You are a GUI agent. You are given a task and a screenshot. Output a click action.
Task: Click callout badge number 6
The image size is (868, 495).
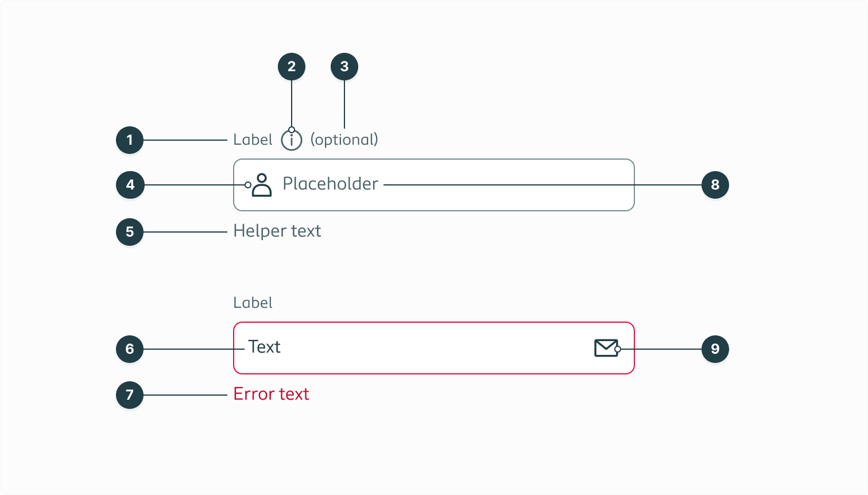[x=130, y=349]
